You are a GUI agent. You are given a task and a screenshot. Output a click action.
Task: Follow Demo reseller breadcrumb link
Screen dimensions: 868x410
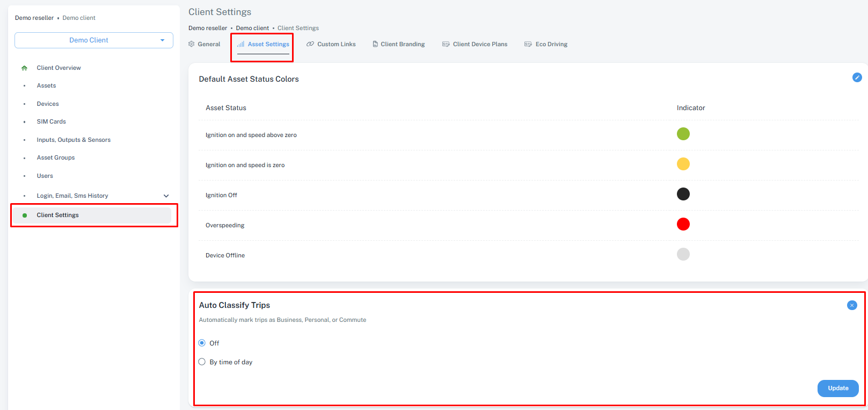point(208,28)
